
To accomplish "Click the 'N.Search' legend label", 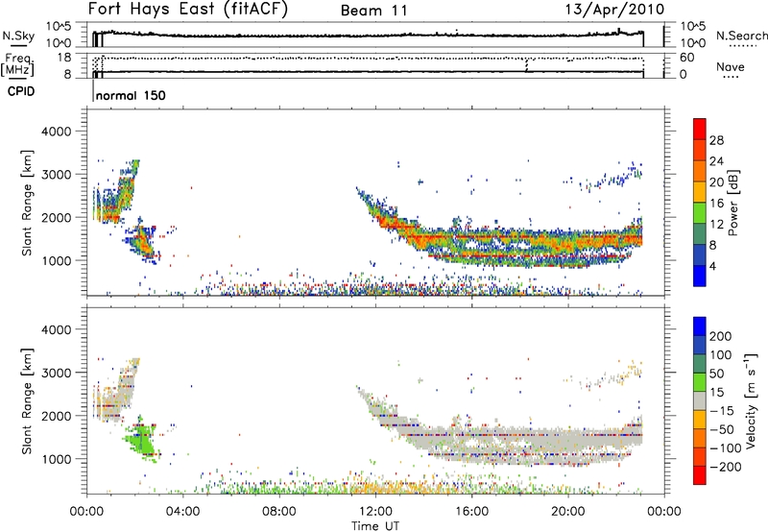I will 741,36.
